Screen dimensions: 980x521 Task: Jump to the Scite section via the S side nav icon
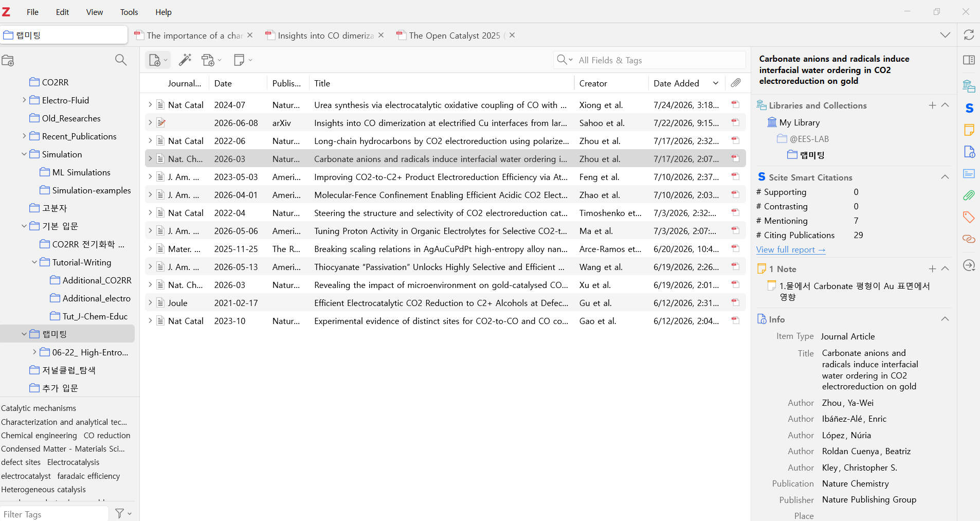pyautogui.click(x=969, y=108)
